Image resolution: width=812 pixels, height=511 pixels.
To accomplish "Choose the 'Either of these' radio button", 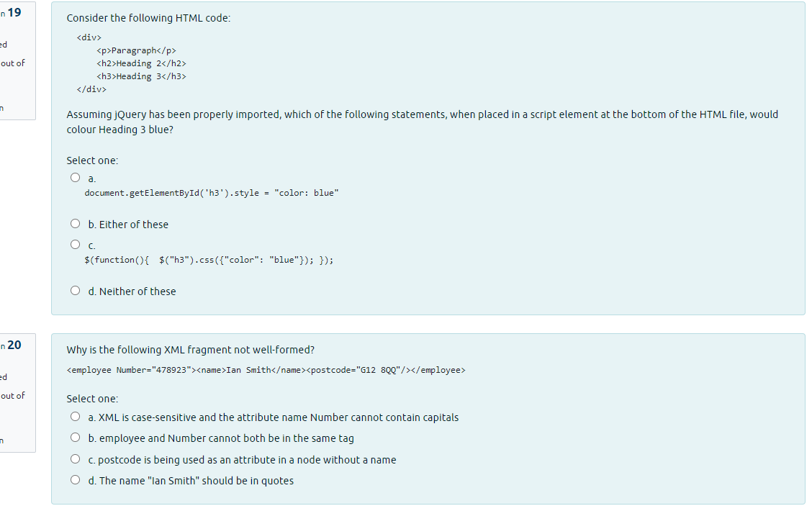I will pyautogui.click(x=75, y=224).
